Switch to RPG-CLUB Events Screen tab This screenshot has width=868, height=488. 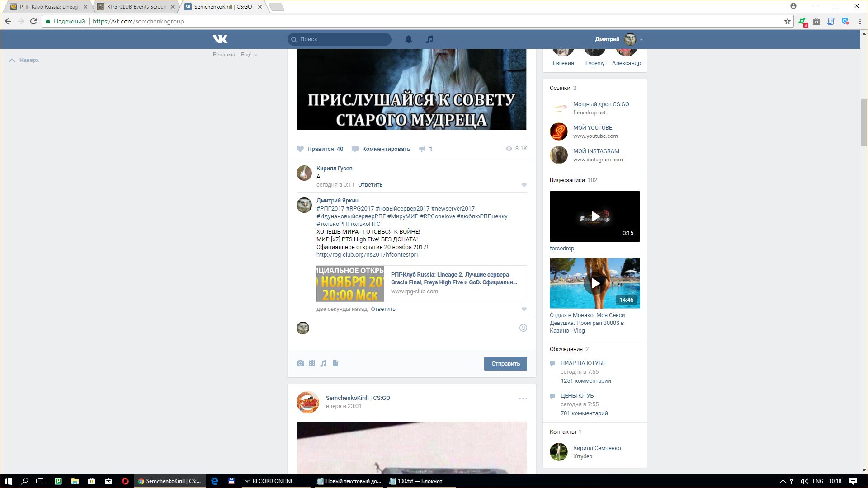click(136, 7)
